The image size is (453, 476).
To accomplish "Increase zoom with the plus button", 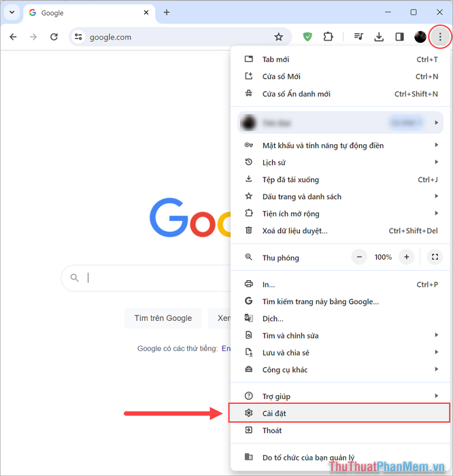I will (x=406, y=257).
